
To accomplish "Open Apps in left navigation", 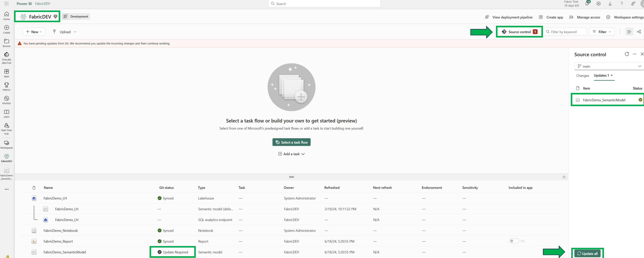I will pos(6,73).
